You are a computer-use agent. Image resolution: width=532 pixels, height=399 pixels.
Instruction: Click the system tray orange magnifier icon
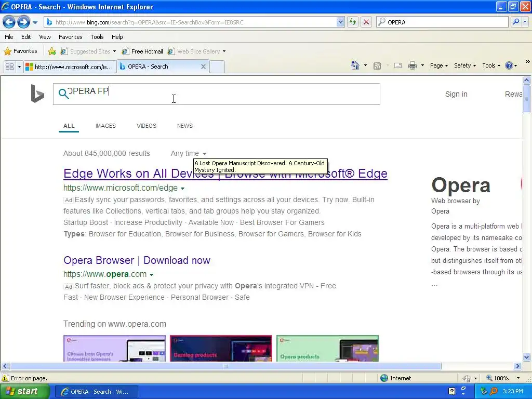point(494,391)
